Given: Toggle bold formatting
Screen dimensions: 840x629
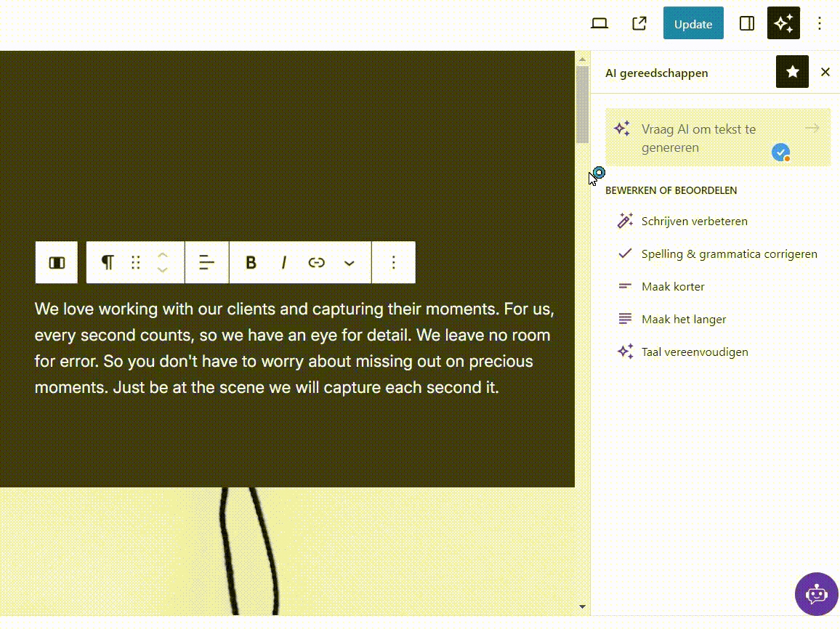Looking at the screenshot, I should pos(251,262).
